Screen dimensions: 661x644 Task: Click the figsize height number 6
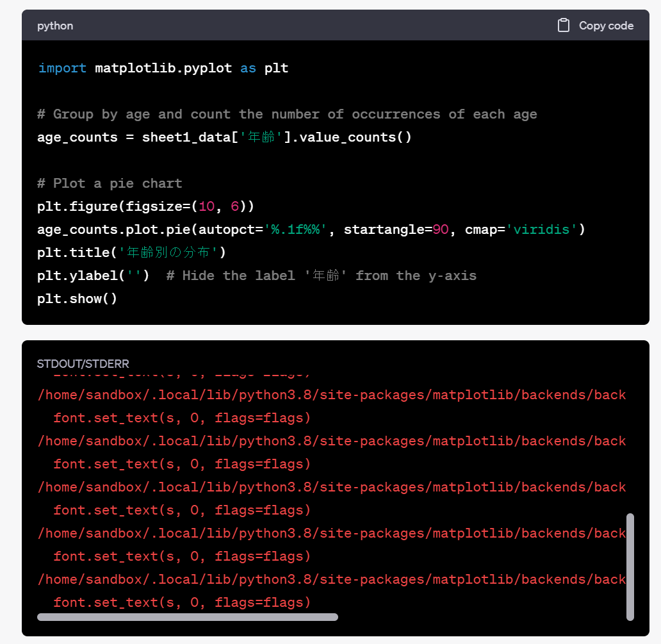(x=235, y=206)
